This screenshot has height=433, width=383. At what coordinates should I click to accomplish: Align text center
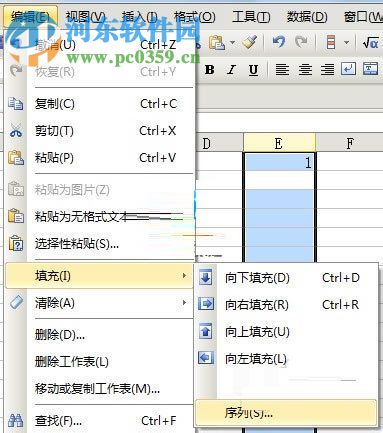click(305, 69)
